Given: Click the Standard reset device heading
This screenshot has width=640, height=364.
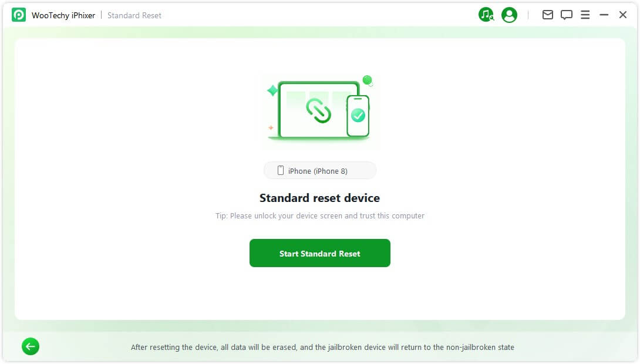Looking at the screenshot, I should point(319,198).
